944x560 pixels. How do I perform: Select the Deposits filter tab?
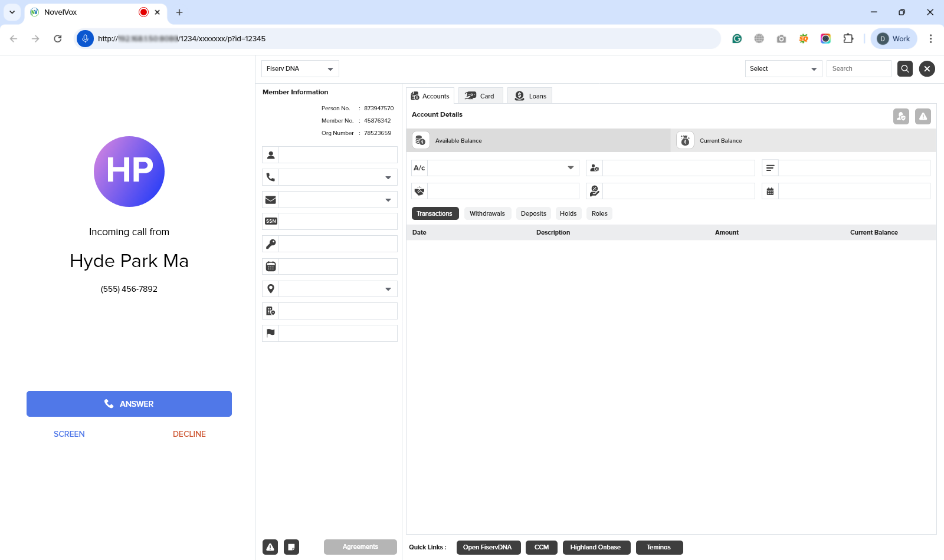tap(533, 213)
